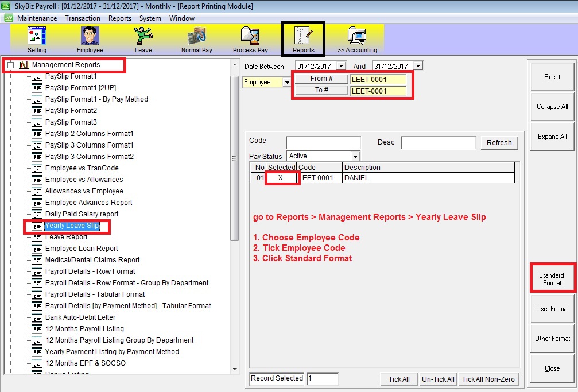Click the Reports toolbar icon
The image size is (578, 392).
(303, 37)
